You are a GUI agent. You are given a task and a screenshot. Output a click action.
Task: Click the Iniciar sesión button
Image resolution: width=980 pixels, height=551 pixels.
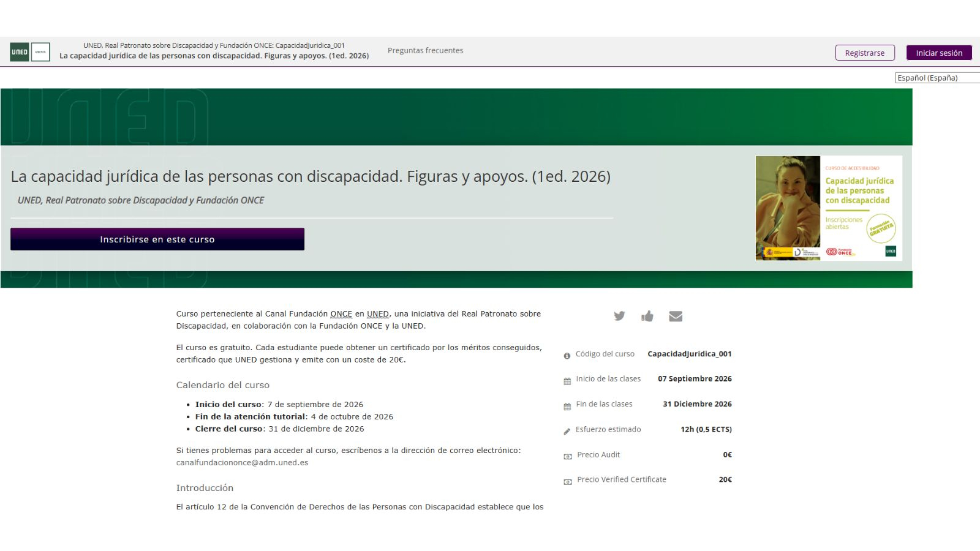point(939,53)
